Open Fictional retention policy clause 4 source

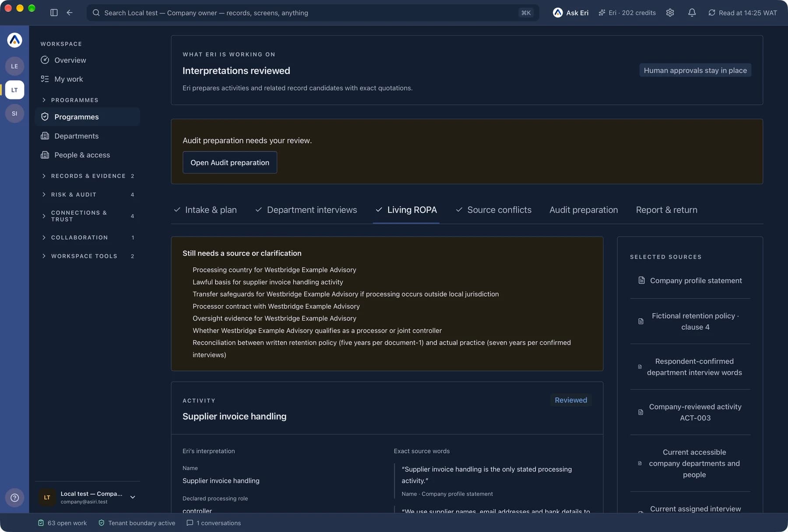(x=690, y=322)
